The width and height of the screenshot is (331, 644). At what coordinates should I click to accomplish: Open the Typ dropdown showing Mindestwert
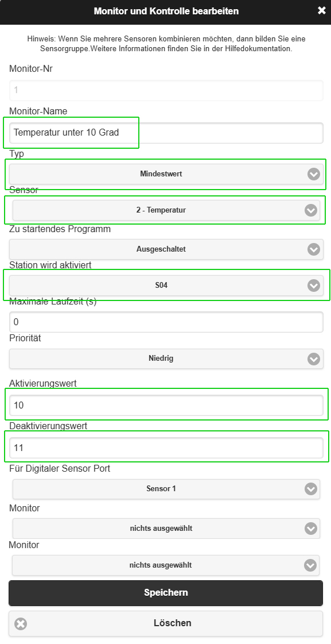tap(166, 174)
